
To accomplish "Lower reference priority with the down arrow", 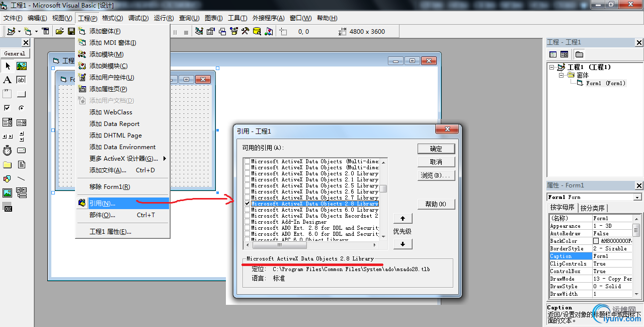I will point(403,244).
